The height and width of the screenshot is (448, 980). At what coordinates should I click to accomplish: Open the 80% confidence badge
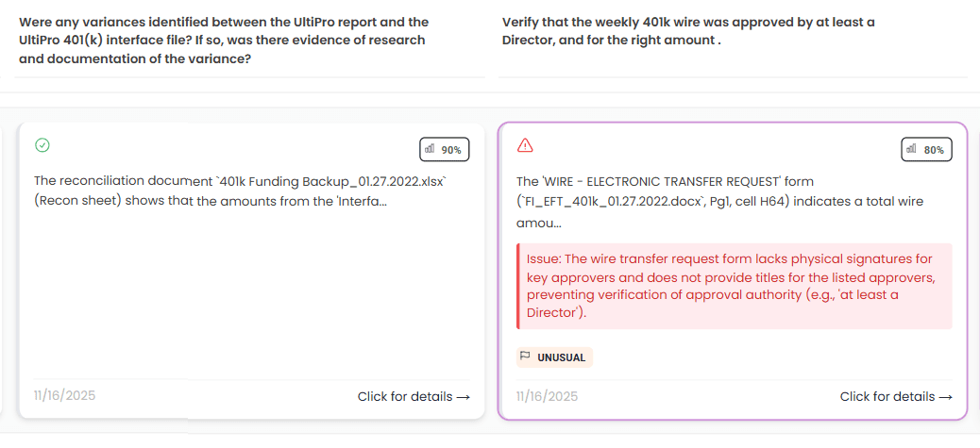926,149
